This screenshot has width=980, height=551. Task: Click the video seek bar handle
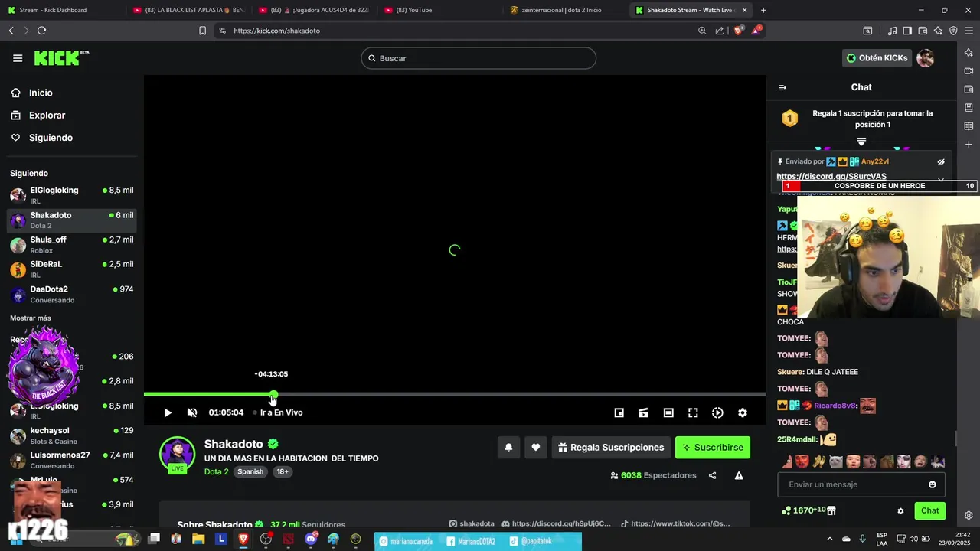[273, 394]
